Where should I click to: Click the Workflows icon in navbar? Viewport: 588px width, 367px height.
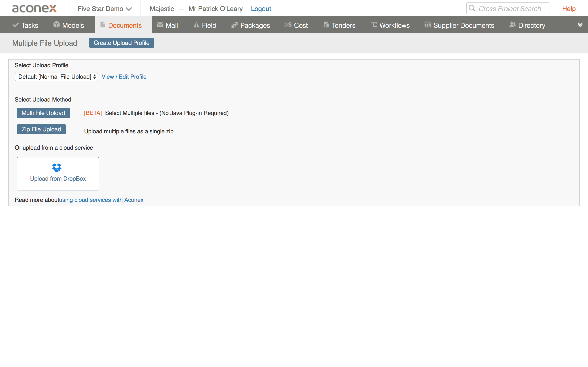pyautogui.click(x=374, y=25)
